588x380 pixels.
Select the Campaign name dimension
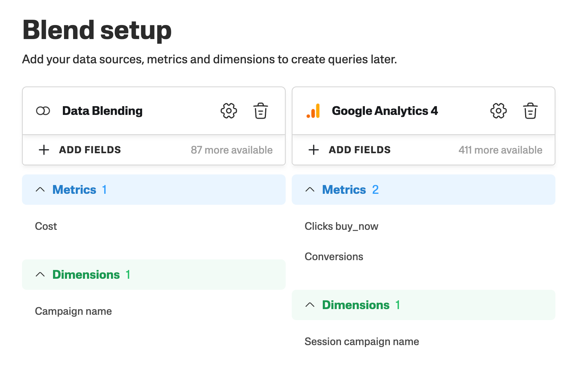pos(73,311)
